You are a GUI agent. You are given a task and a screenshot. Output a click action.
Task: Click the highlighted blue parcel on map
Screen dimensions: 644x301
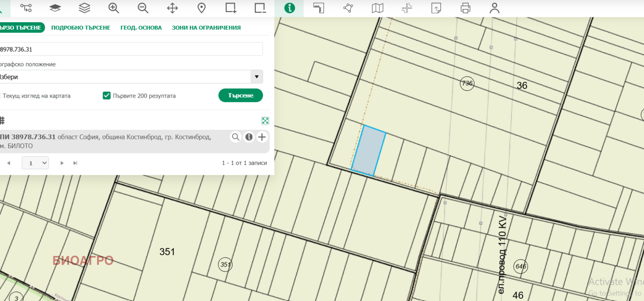(x=368, y=151)
